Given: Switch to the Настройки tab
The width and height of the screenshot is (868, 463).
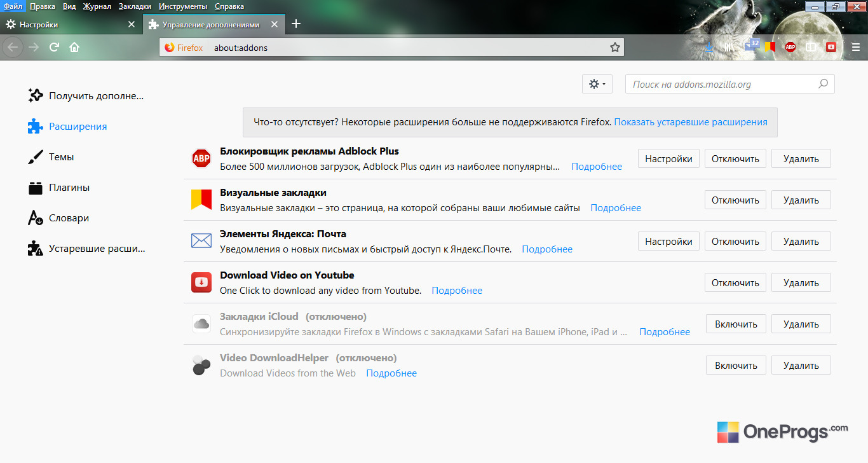Looking at the screenshot, I should coord(71,25).
